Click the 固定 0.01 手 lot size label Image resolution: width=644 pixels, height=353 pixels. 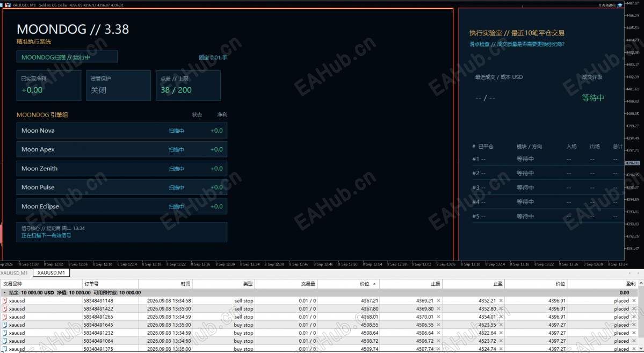coord(213,57)
